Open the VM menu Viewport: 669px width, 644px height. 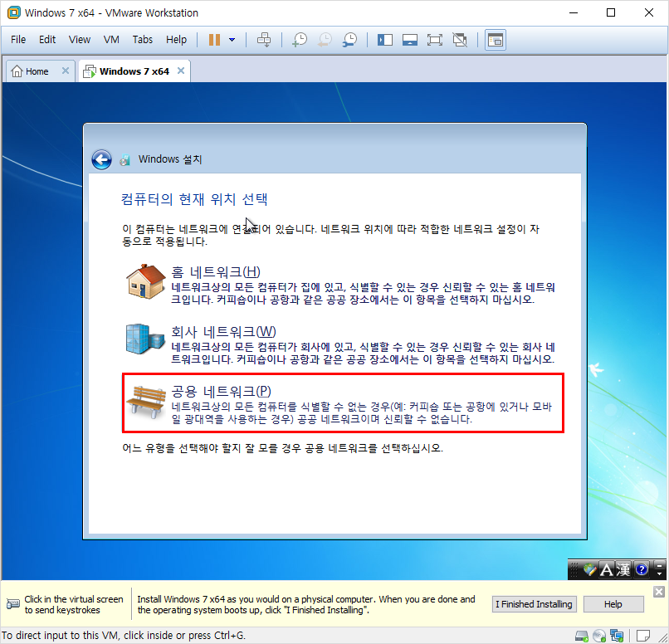(111, 40)
